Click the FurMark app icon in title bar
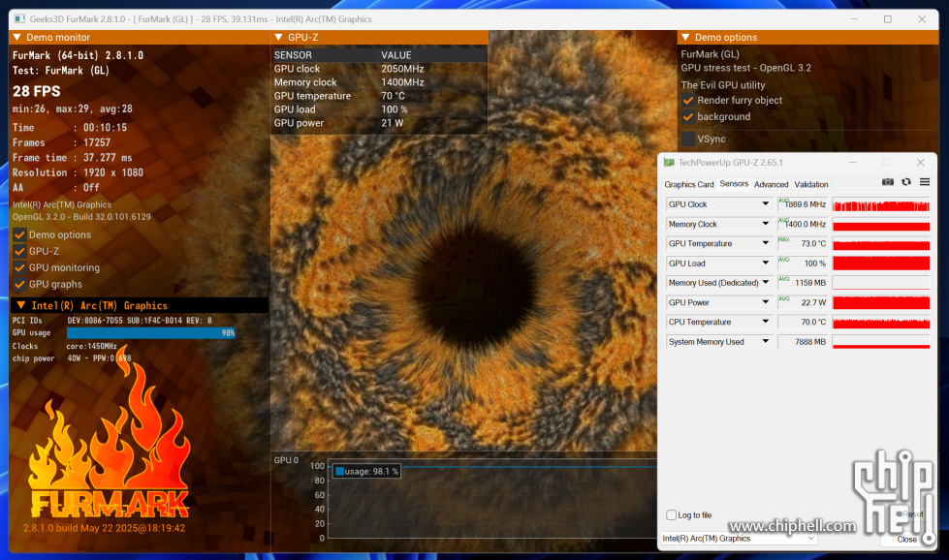This screenshot has width=949, height=560. pos(19,19)
